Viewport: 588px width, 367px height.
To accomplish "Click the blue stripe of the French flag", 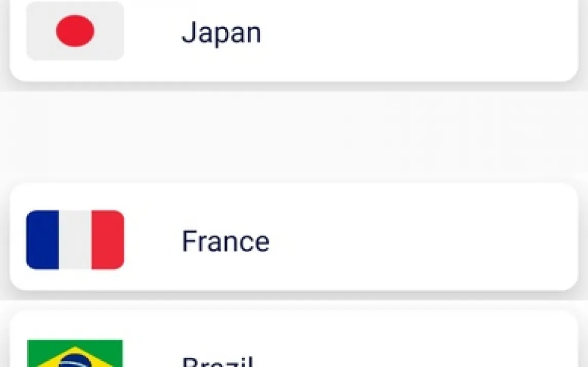I will coord(43,240).
